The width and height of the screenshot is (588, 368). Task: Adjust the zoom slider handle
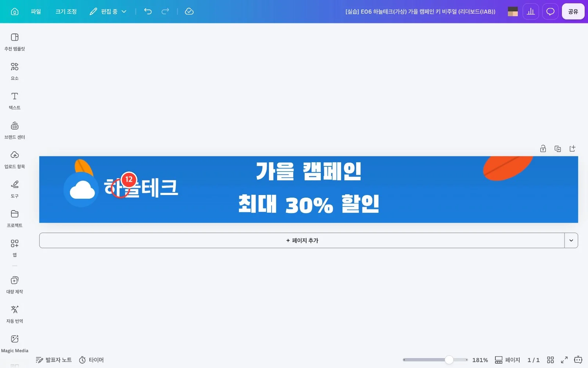click(x=449, y=360)
